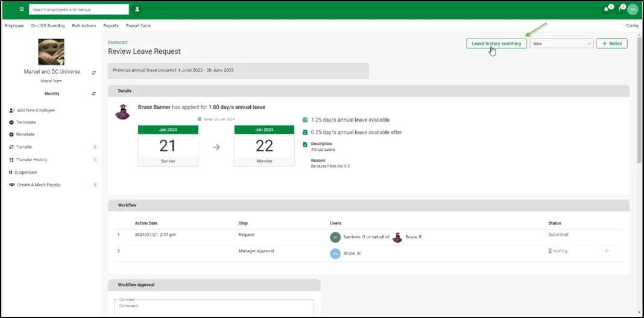Click the swap icon next to Marvel and DC Universe
Screen dimensions: 644x318
tap(93, 72)
